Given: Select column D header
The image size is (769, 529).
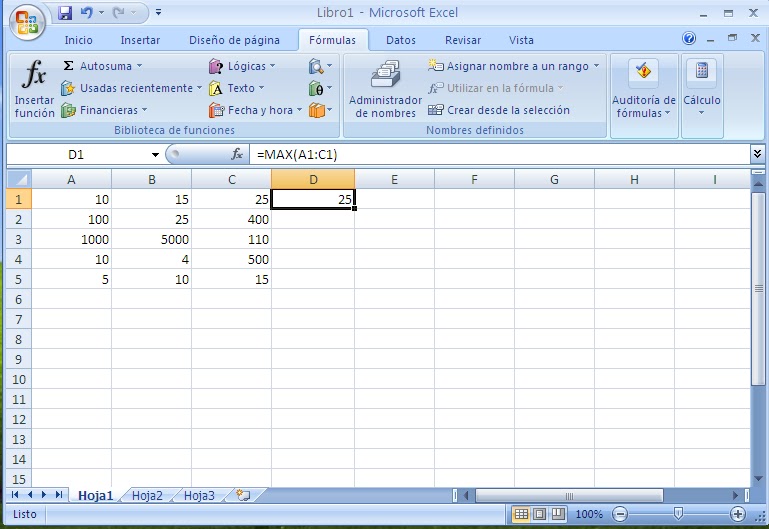Looking at the screenshot, I should pyautogui.click(x=313, y=179).
